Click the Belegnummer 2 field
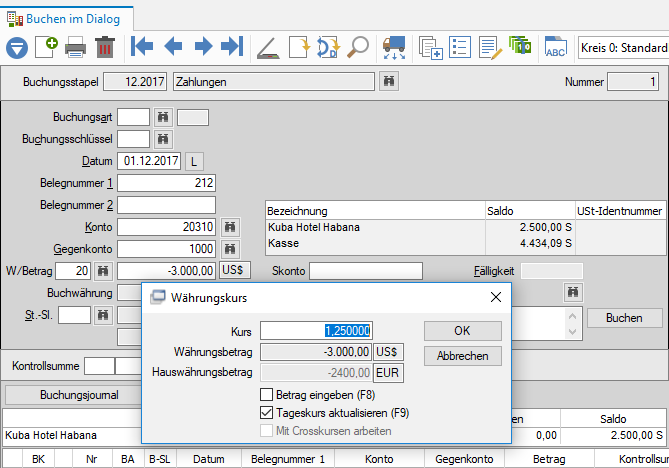 click(166, 205)
